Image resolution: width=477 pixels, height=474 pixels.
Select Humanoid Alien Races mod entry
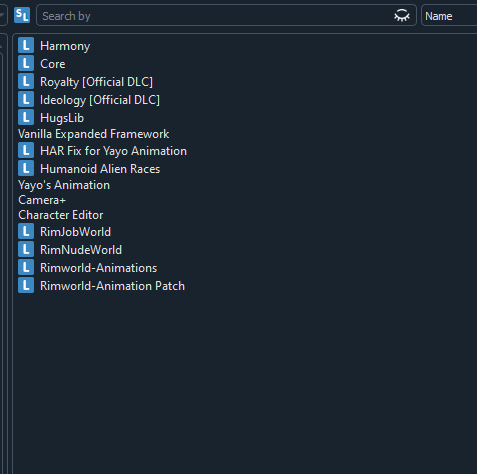click(100, 169)
